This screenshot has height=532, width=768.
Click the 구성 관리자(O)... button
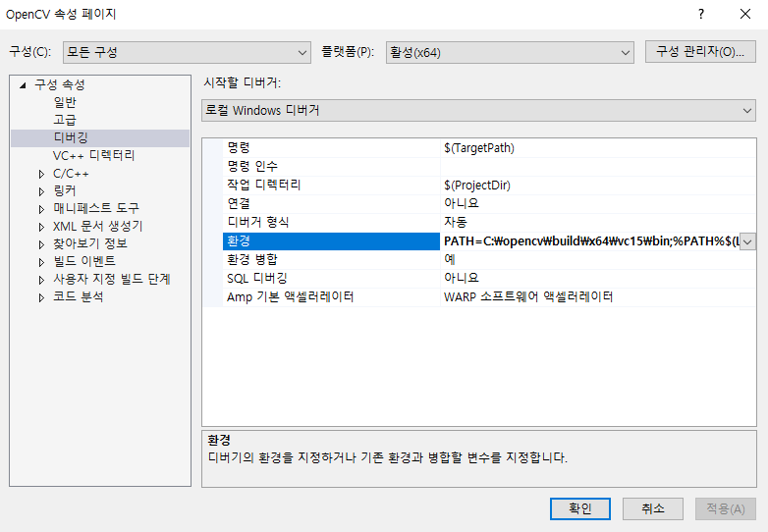[x=700, y=51]
